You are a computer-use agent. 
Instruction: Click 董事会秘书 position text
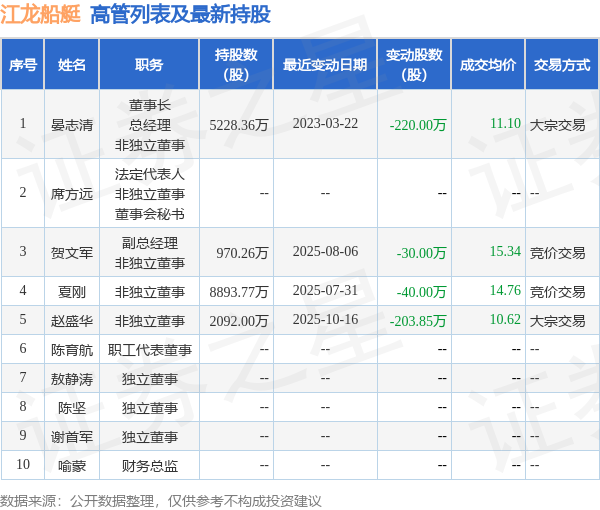pos(150,213)
